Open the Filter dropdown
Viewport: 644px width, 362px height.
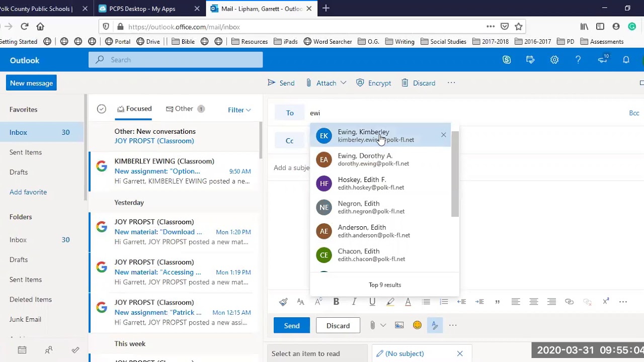(x=239, y=110)
